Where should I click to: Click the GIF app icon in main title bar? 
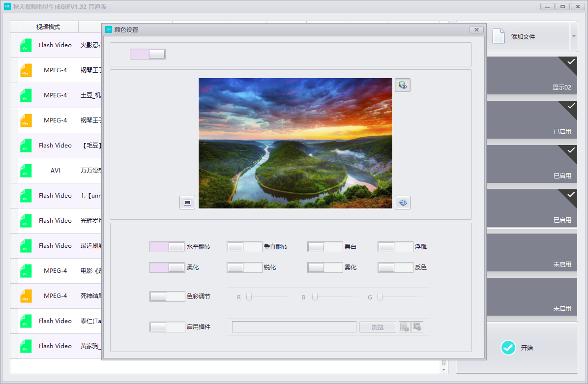coord(7,6)
